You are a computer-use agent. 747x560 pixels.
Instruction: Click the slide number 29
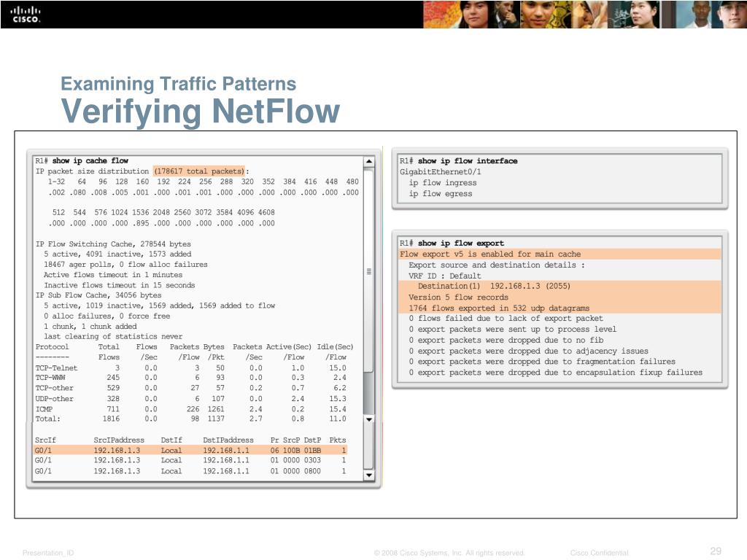tap(716, 551)
